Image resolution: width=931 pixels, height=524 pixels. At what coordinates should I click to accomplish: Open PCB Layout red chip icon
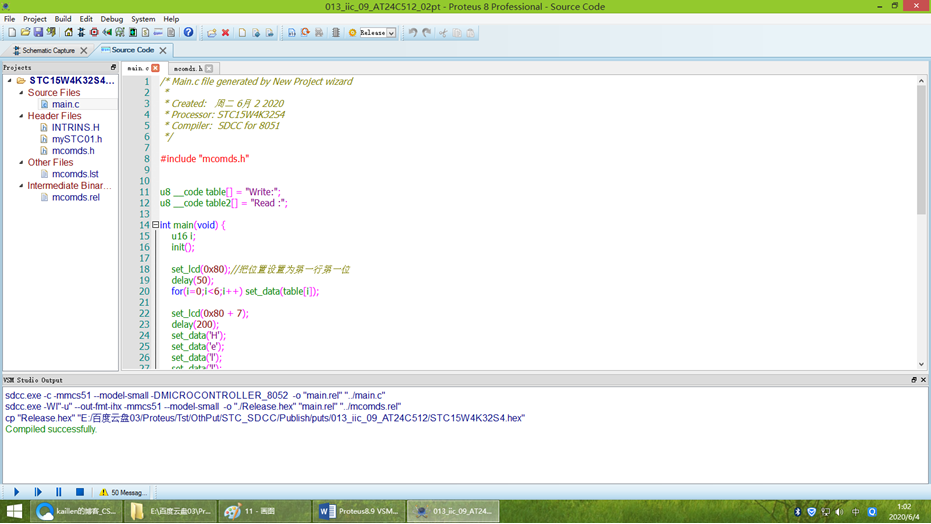[x=94, y=33]
